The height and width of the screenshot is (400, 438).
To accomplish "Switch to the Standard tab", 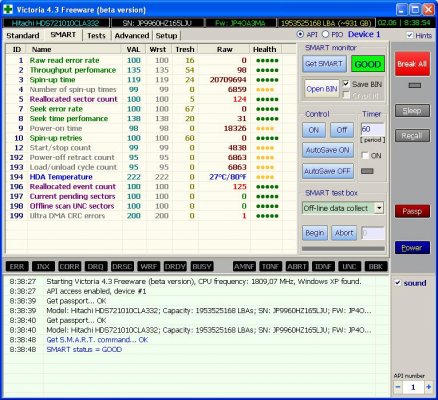I will pos(23,36).
